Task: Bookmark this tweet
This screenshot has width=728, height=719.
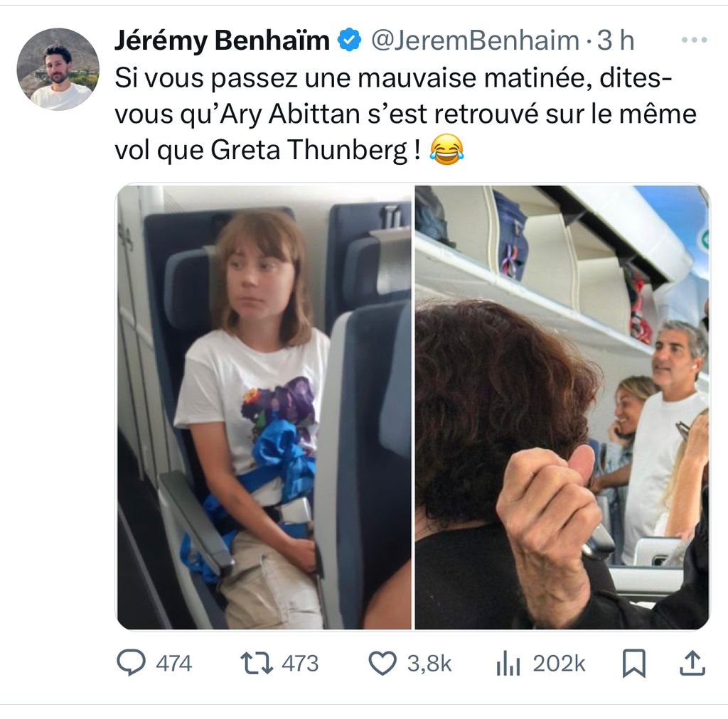Action: [633, 663]
